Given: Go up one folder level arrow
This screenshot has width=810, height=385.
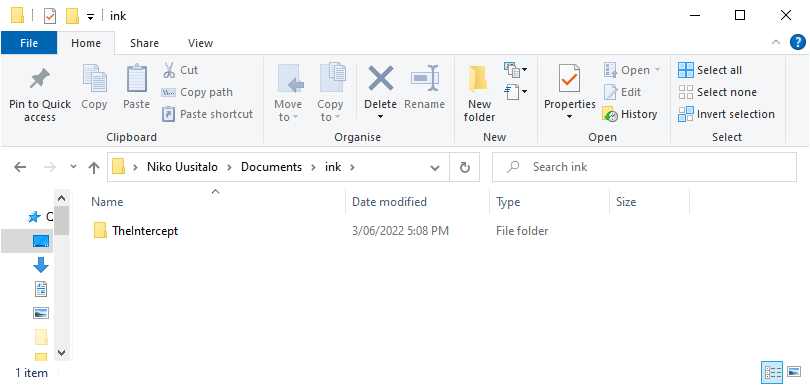Looking at the screenshot, I should [x=94, y=167].
